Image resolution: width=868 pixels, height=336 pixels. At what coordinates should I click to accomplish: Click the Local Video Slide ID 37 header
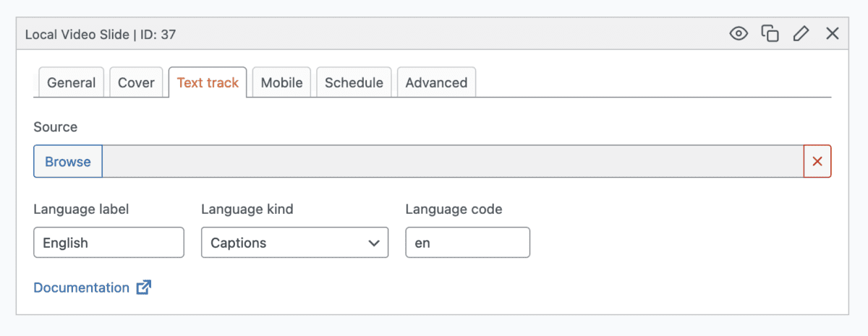101,34
